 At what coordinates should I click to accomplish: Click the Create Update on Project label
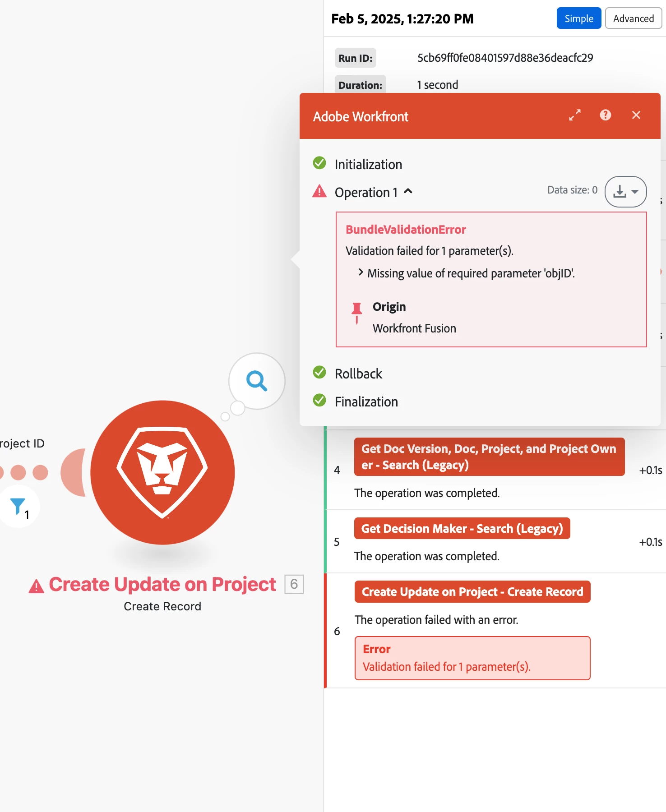click(162, 584)
